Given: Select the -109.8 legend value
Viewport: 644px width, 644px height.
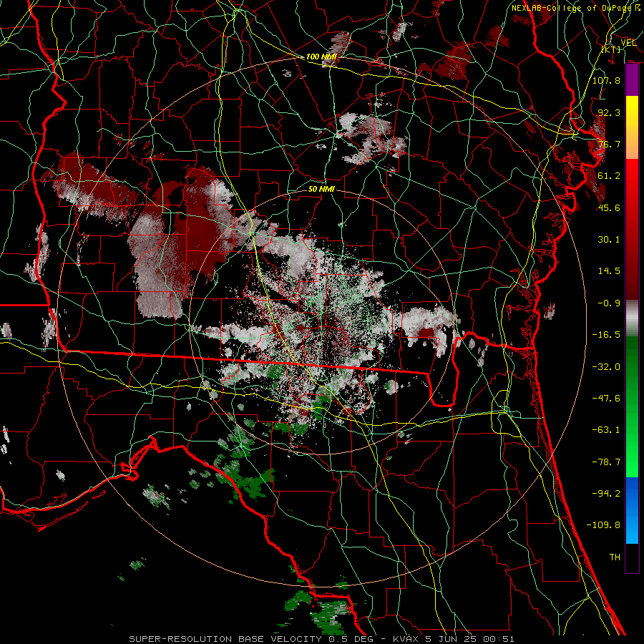Looking at the screenshot, I should (603, 525).
